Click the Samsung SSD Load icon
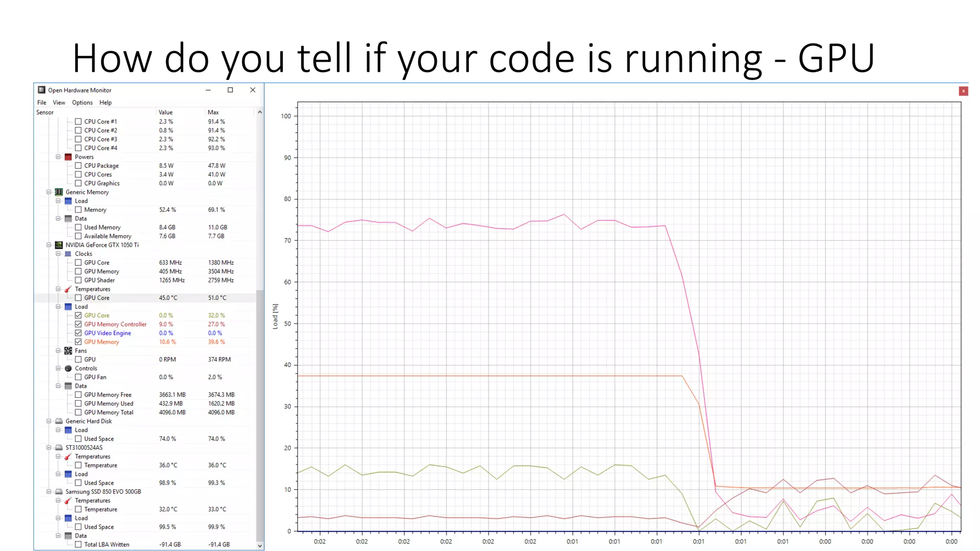 68,518
